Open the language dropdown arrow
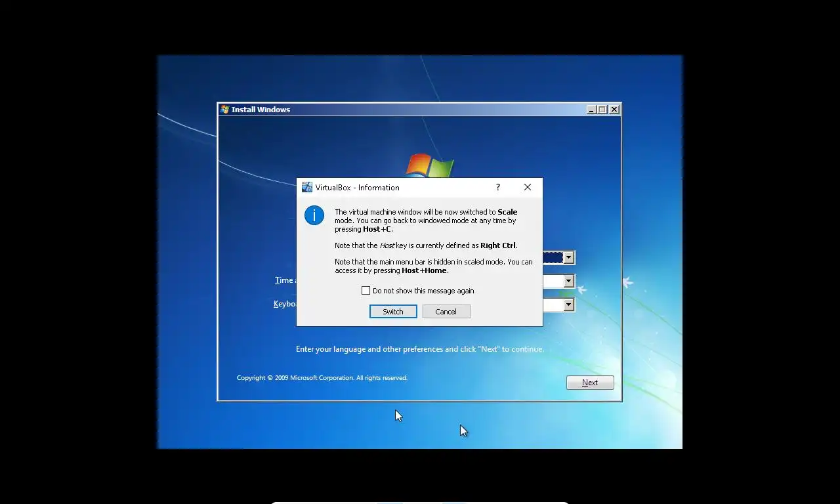This screenshot has width=840, height=504. 569,258
